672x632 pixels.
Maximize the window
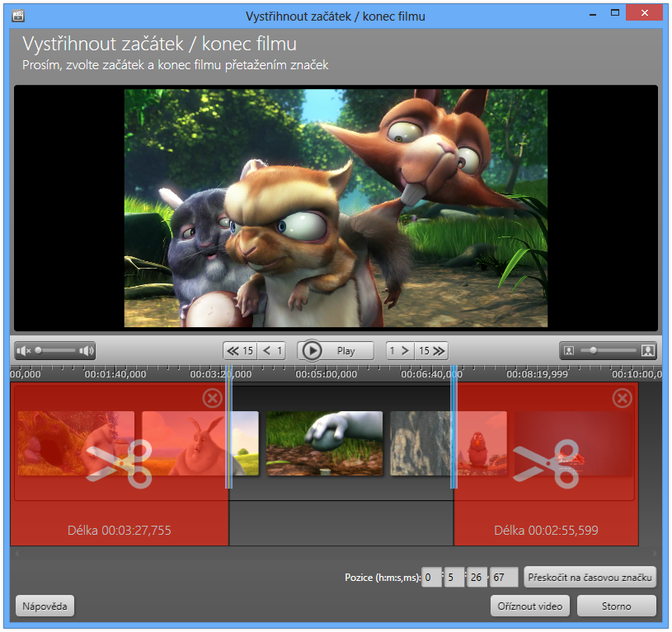pyautogui.click(x=615, y=13)
